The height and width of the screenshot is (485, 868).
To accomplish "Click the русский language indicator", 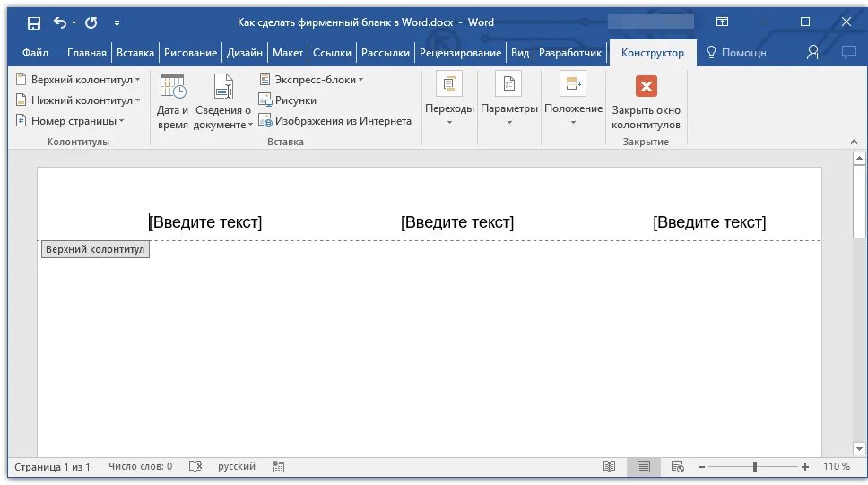I will [237, 467].
